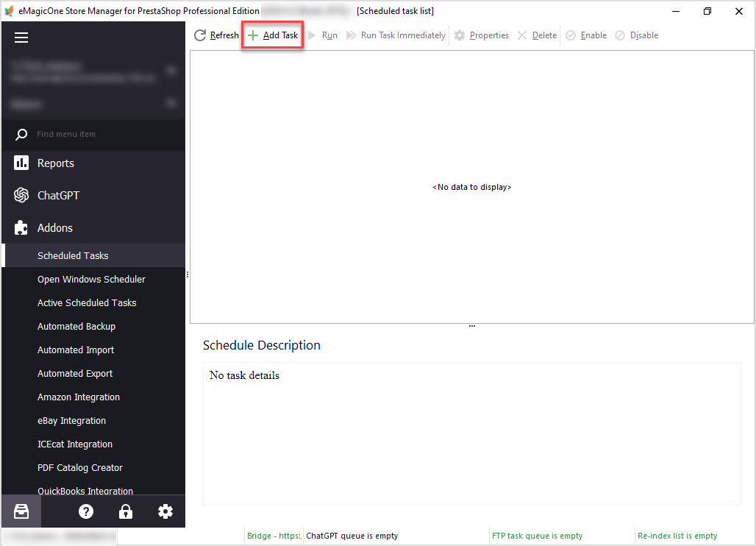Collapse the Addons section

click(x=93, y=227)
